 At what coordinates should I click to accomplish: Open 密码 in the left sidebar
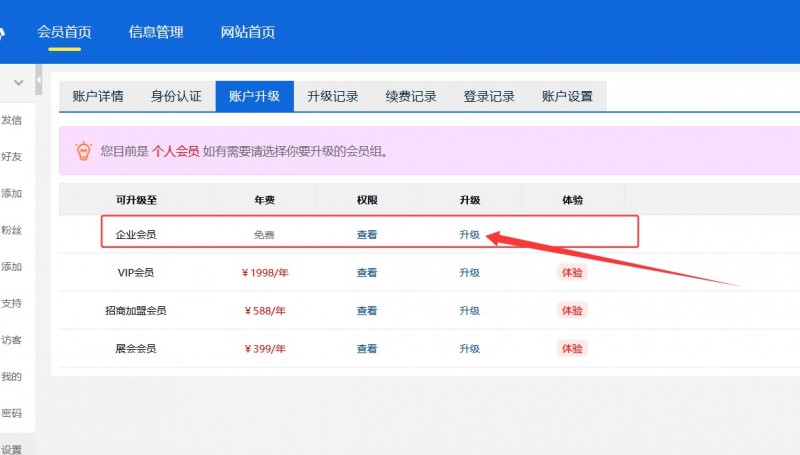(11, 414)
